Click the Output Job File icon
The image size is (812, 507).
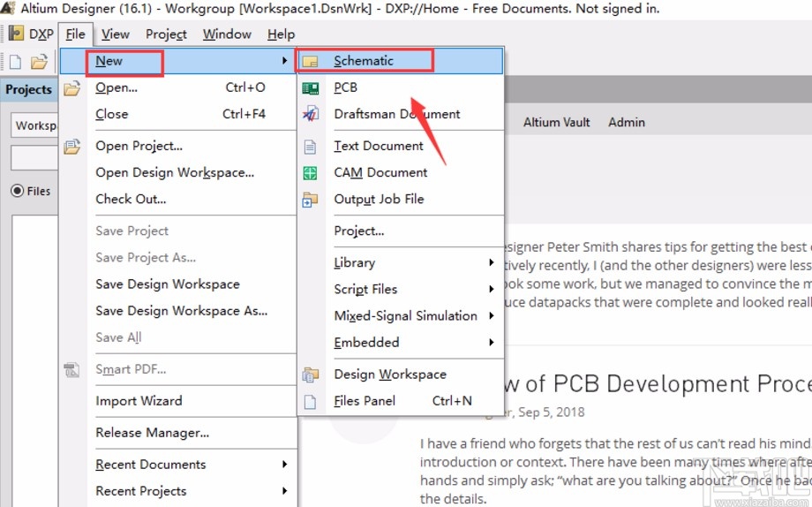click(310, 200)
